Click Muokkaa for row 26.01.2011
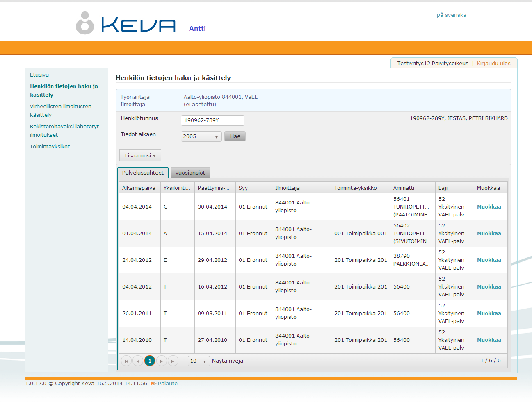532x409 pixels. coord(489,314)
